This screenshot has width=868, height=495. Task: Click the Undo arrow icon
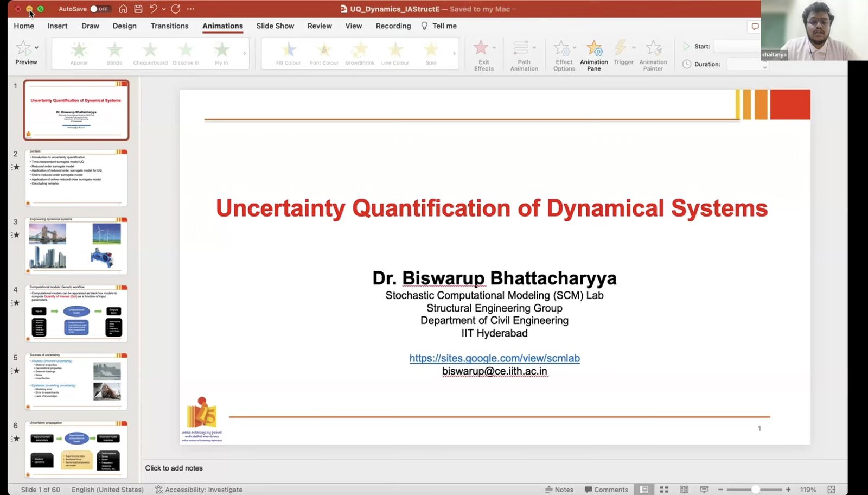[x=154, y=9]
